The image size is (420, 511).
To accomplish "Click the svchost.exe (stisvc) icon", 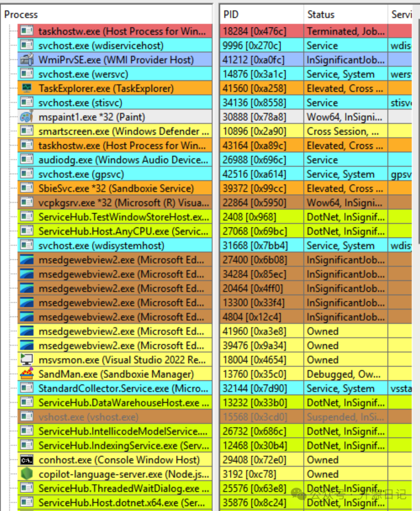I will (x=27, y=102).
